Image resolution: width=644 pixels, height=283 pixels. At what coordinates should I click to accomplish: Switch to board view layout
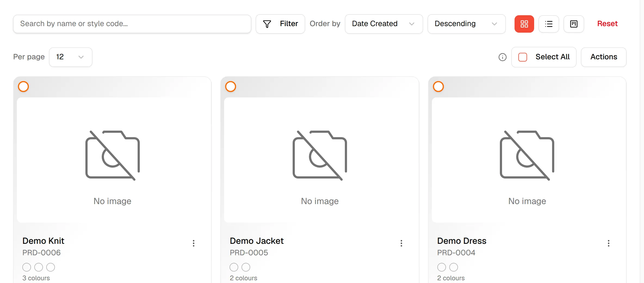click(x=574, y=24)
